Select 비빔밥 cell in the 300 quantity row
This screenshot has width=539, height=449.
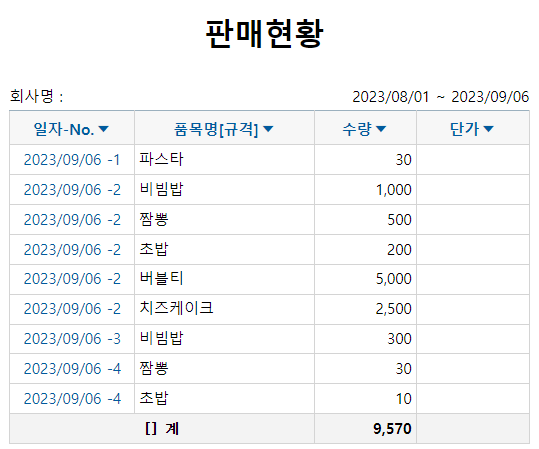coord(224,339)
